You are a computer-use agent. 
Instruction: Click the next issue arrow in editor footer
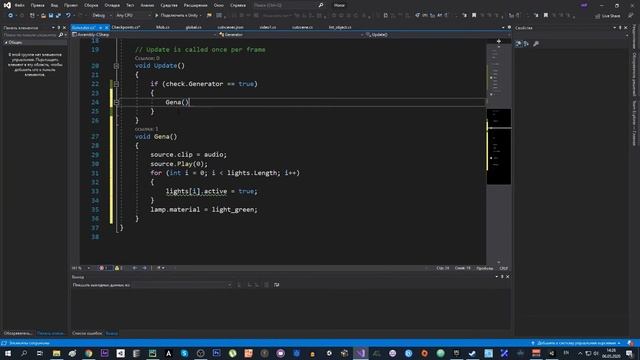pos(144,268)
